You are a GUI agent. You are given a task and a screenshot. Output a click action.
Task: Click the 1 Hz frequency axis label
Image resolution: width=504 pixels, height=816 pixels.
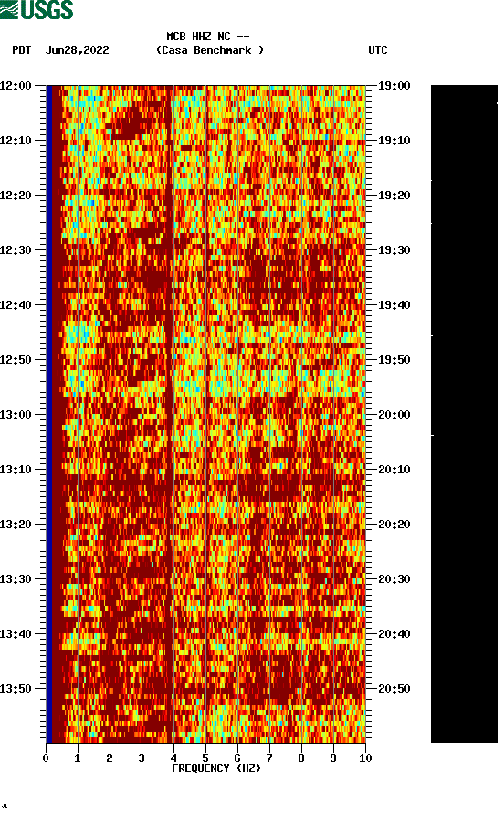pos(78,758)
